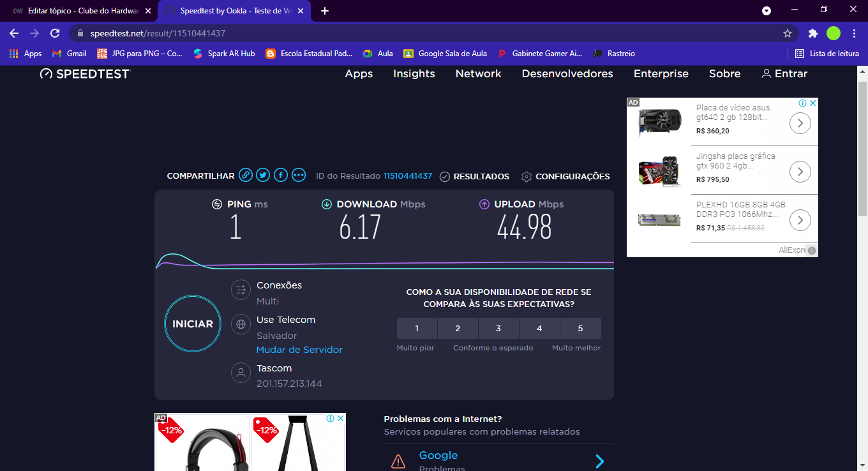868x471 pixels.
Task: Open the Desenvolvedores menu
Action: click(567, 74)
